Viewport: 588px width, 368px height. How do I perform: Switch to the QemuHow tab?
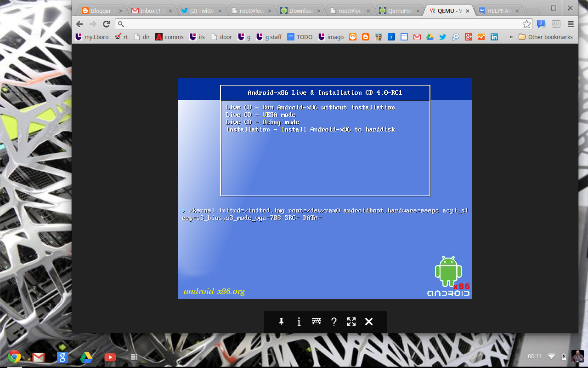point(398,11)
